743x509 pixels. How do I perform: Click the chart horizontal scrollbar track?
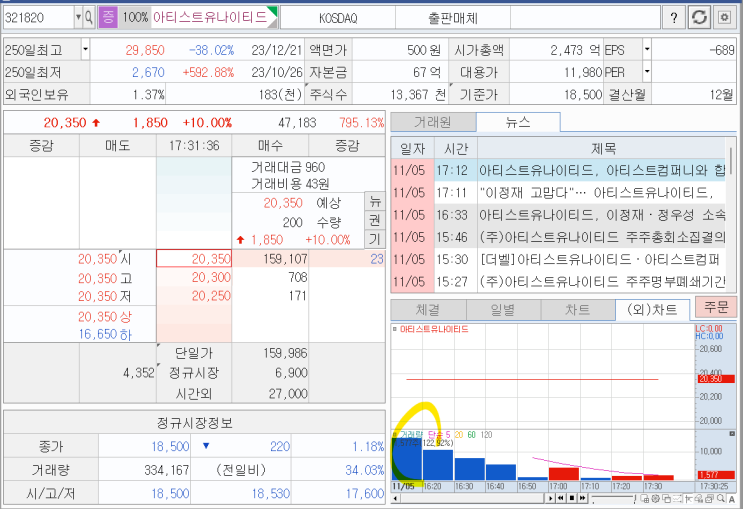click(471, 498)
